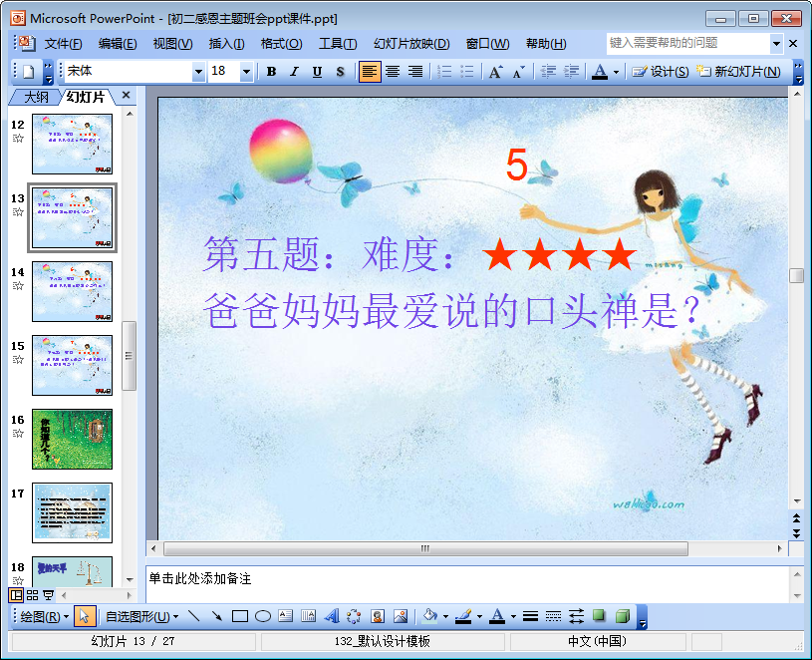812x660 pixels.
Task: Open the Edit (编辑) menu
Action: [x=118, y=44]
